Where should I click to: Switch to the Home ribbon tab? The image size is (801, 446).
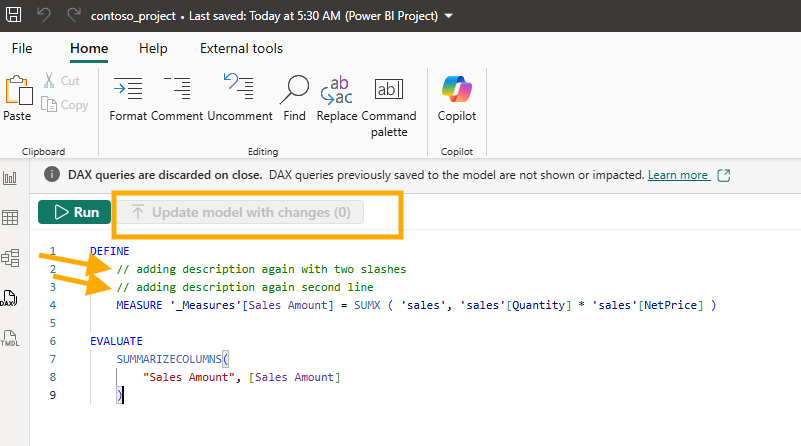pos(89,48)
